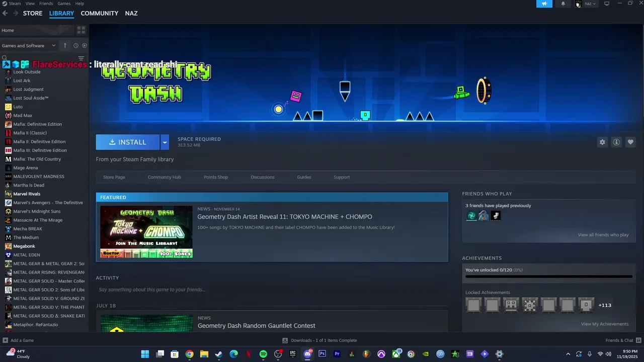The height and width of the screenshot is (362, 644).
Task: Open the Discussions link
Action: coord(263,177)
